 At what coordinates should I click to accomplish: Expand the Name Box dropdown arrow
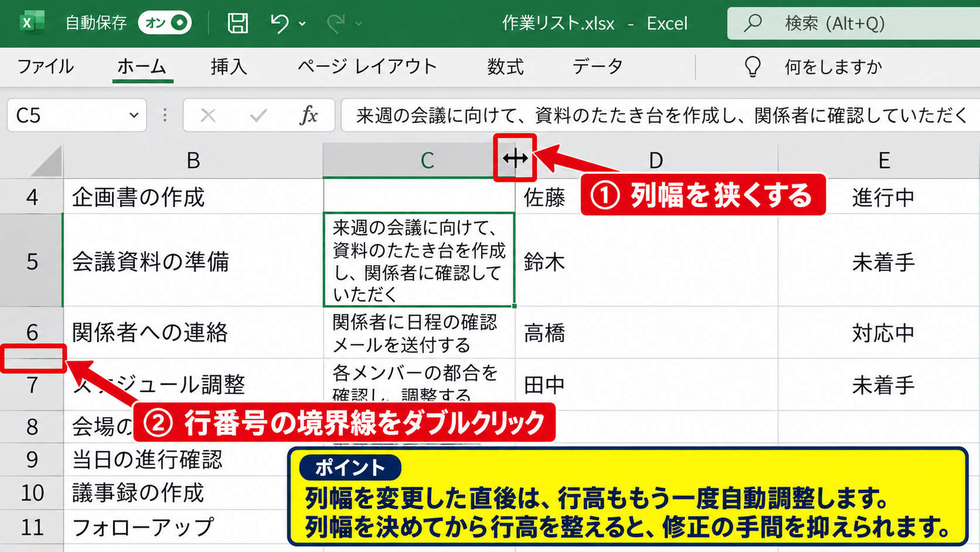tap(134, 115)
